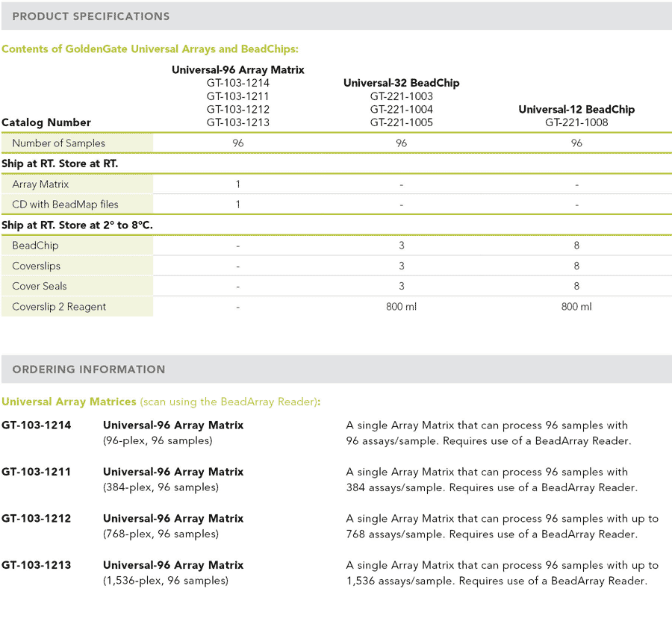Screen dimensions: 672x627
Task: Click the Catalog Number row label
Action: pos(46,122)
